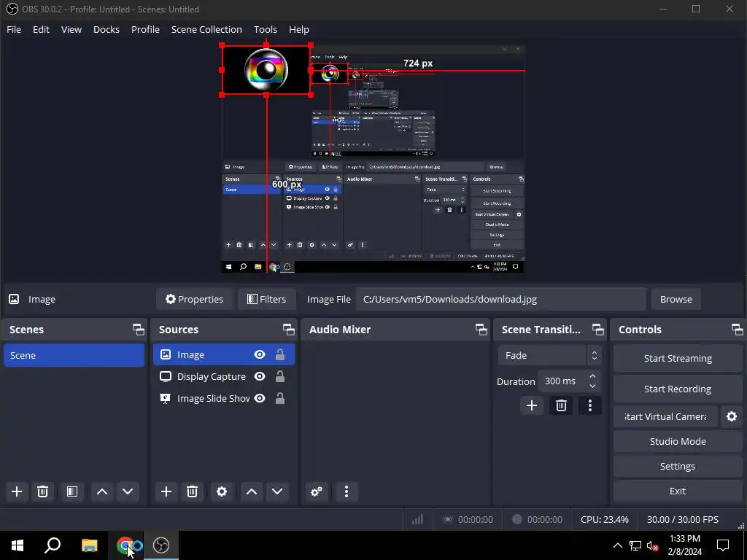Screen dimensions: 747x560
Task: Move source up arrow in Sources dock
Action: click(x=252, y=491)
